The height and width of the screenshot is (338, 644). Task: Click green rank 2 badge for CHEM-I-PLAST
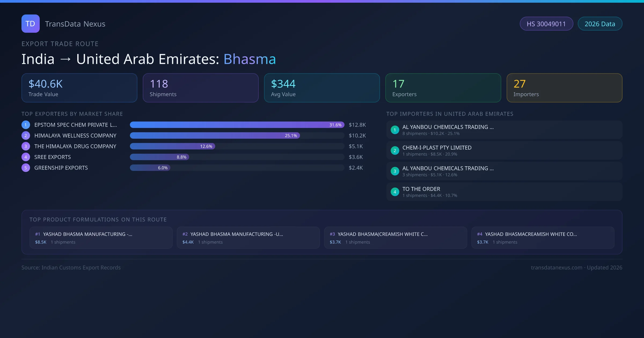click(x=395, y=150)
